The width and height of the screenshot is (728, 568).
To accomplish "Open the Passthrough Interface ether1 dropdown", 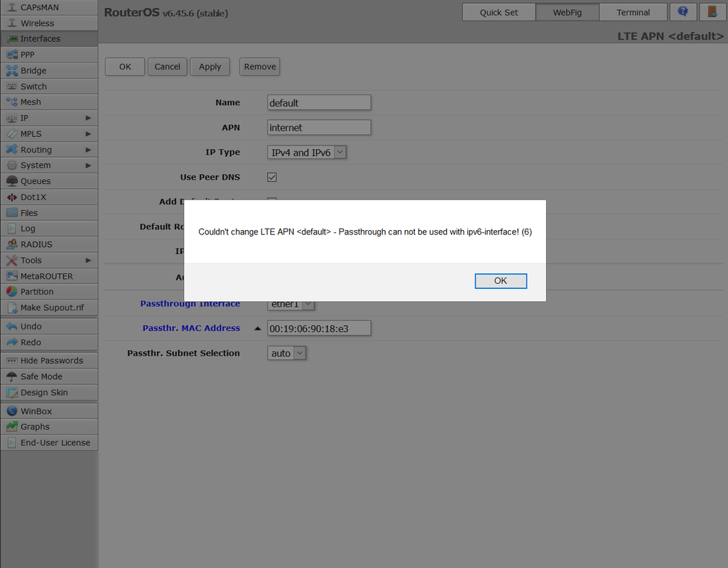I will coord(290,304).
